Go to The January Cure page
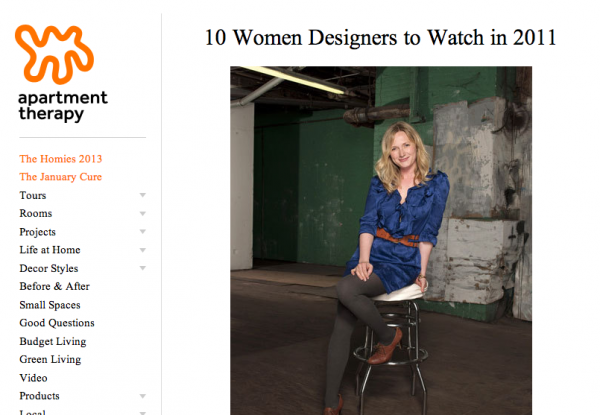The image size is (600, 415). [x=60, y=177]
